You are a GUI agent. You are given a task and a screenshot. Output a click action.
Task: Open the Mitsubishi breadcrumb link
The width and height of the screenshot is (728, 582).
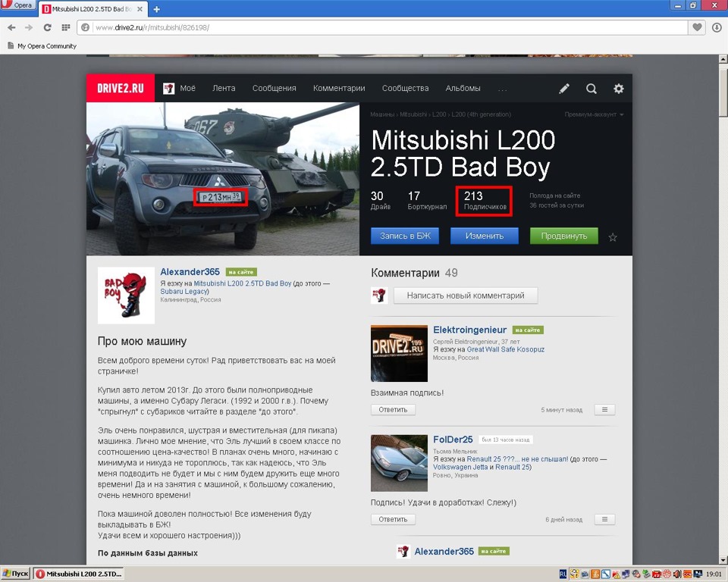414,114
